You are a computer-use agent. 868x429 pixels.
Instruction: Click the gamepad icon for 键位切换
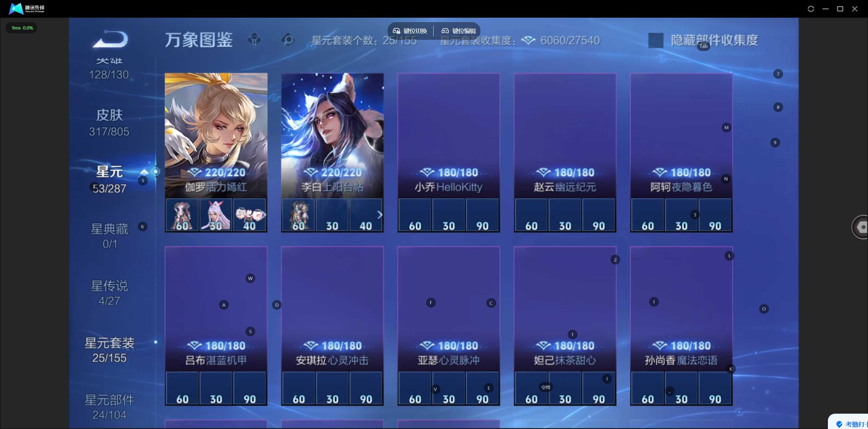[396, 31]
